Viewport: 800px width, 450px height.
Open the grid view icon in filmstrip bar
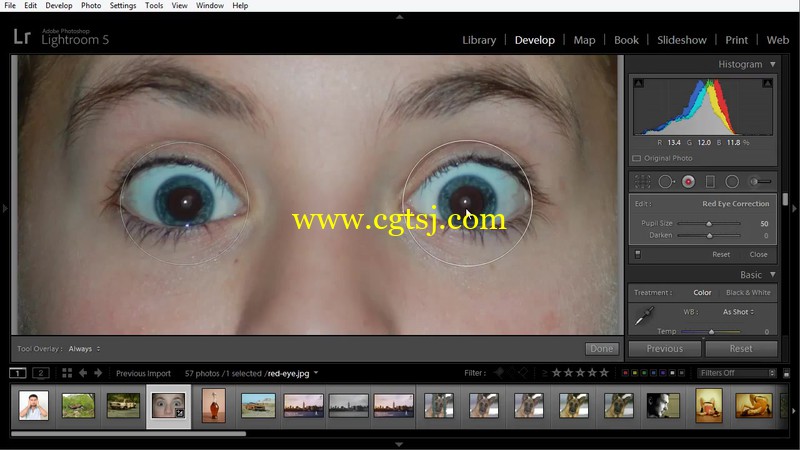67,373
